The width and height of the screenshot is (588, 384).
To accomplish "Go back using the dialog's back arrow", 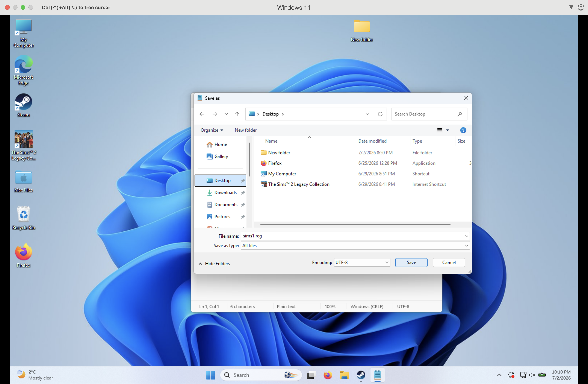I will 202,114.
